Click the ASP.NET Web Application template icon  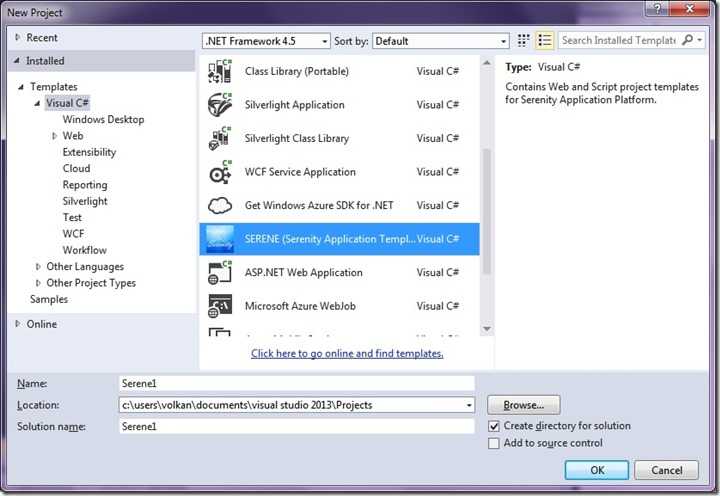[220, 272]
